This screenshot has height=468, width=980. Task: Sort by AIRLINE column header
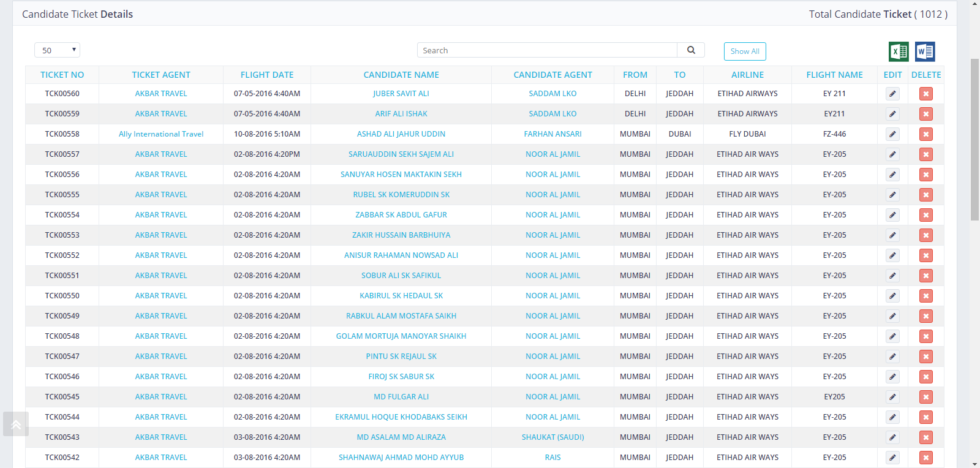pos(747,75)
